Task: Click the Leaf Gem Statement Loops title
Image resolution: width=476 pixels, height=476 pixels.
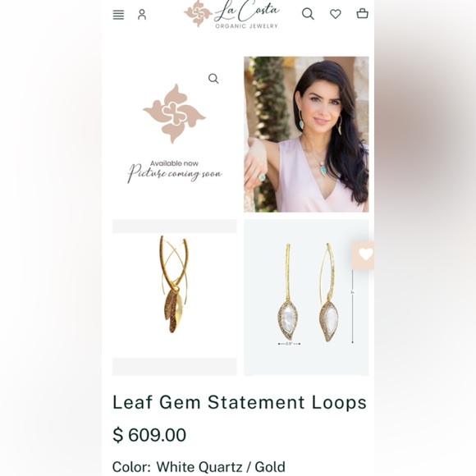Action: [240, 402]
